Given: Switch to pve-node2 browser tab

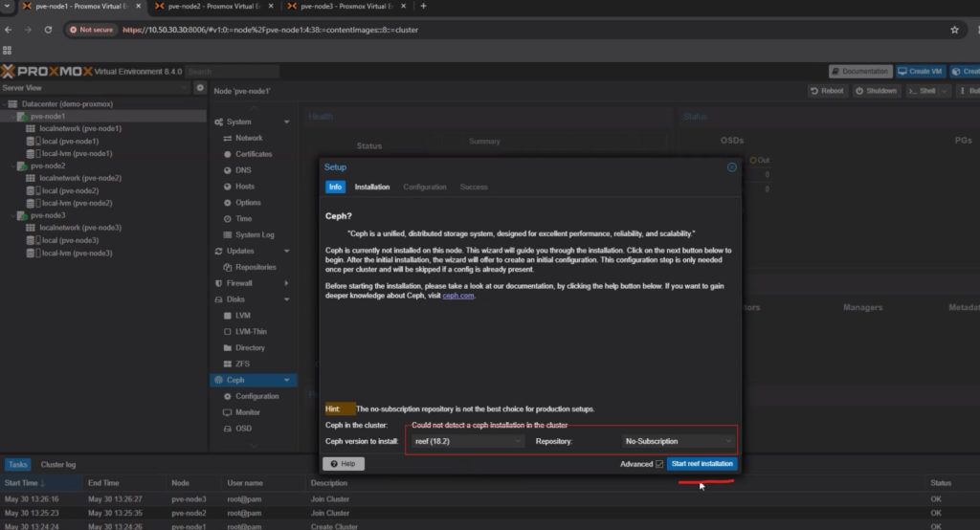Looking at the screenshot, I should click(x=213, y=7).
